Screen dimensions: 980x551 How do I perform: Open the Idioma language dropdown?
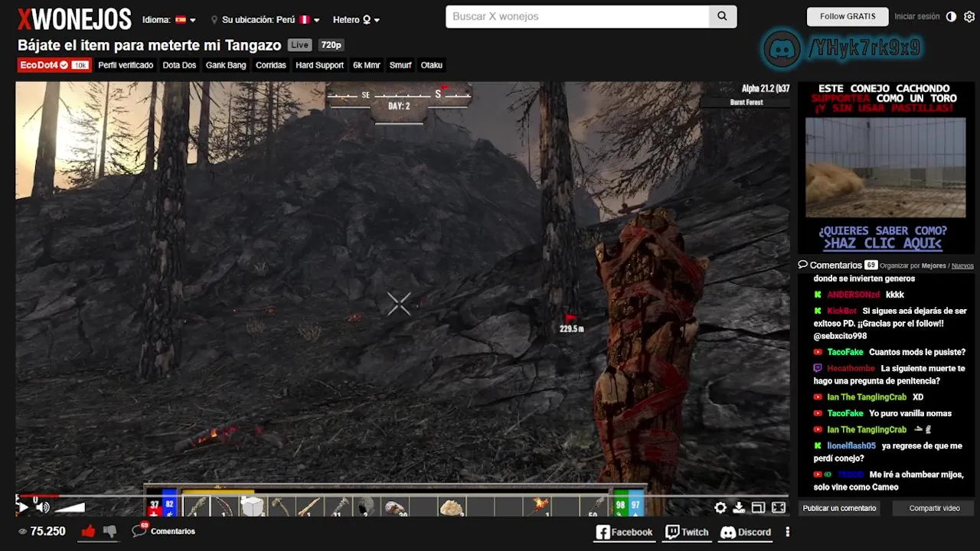(169, 20)
